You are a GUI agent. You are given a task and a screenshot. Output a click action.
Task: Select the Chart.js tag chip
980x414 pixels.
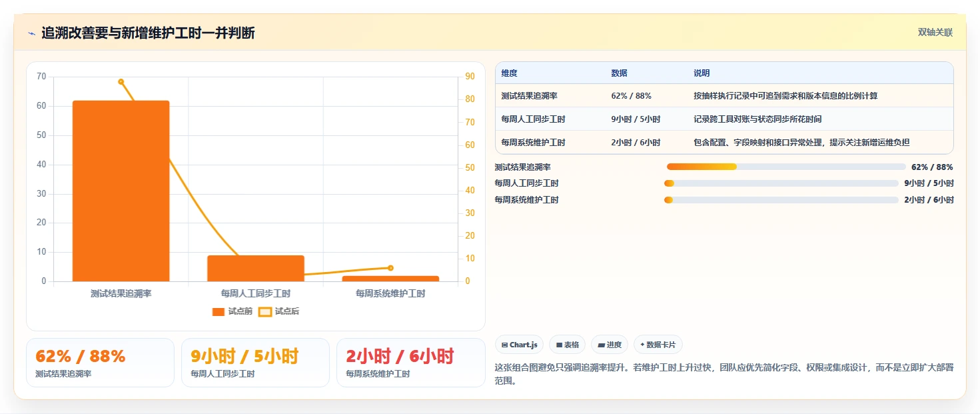tap(519, 345)
